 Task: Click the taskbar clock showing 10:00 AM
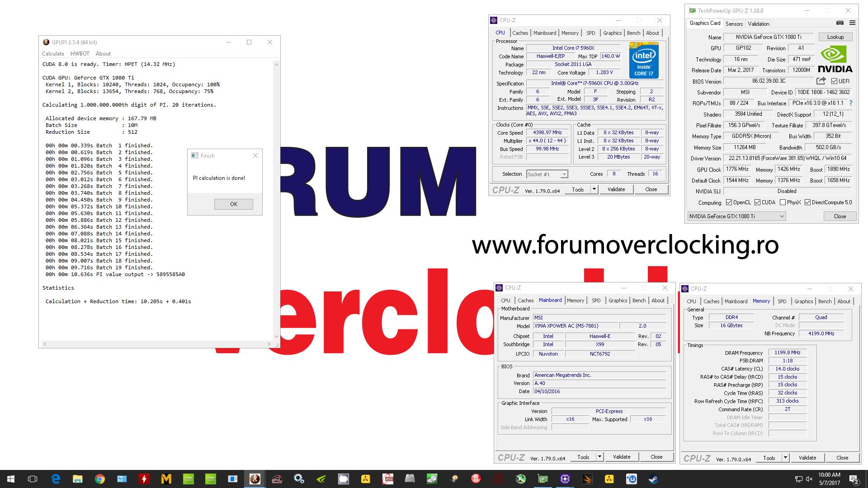(x=829, y=479)
